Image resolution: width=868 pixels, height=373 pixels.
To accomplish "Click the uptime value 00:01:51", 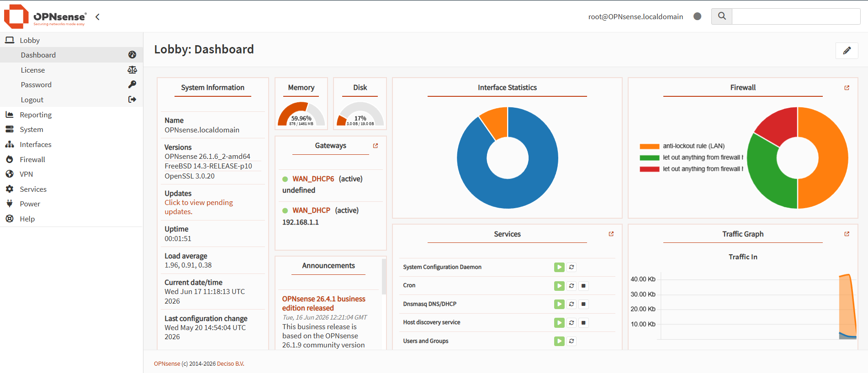I will tap(178, 239).
